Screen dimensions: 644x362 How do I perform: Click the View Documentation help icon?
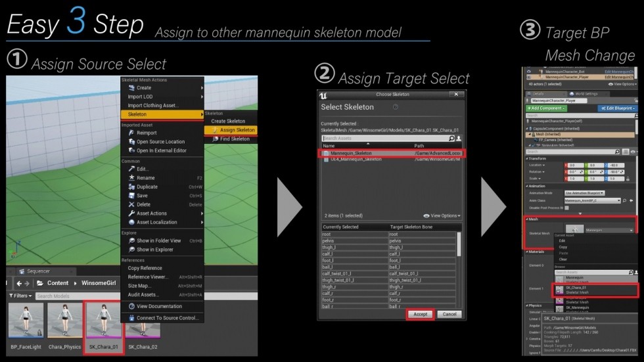(131, 306)
